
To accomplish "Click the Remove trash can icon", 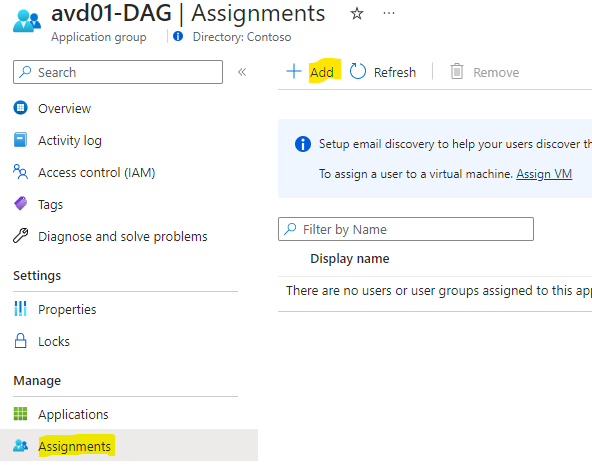I will click(456, 71).
